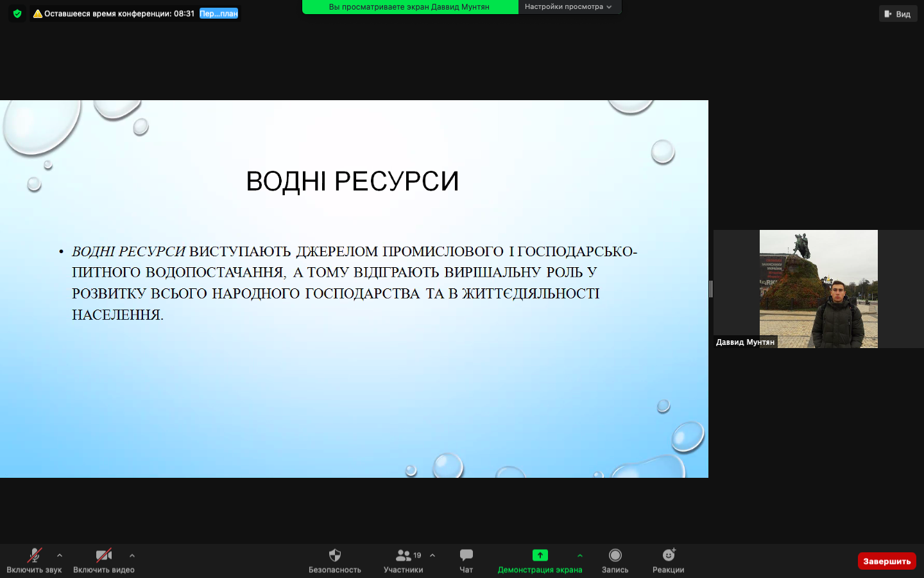Click the meeting time warning icon

click(x=38, y=13)
